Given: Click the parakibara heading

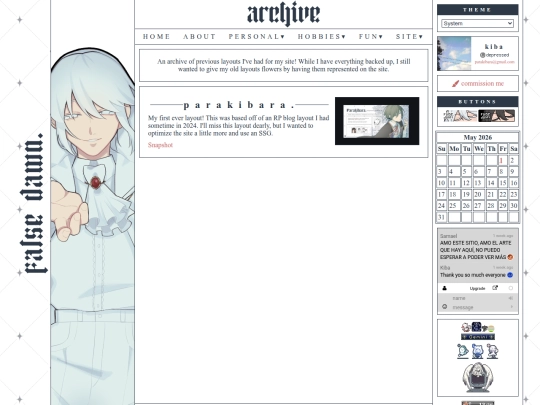Looking at the screenshot, I should point(239,105).
